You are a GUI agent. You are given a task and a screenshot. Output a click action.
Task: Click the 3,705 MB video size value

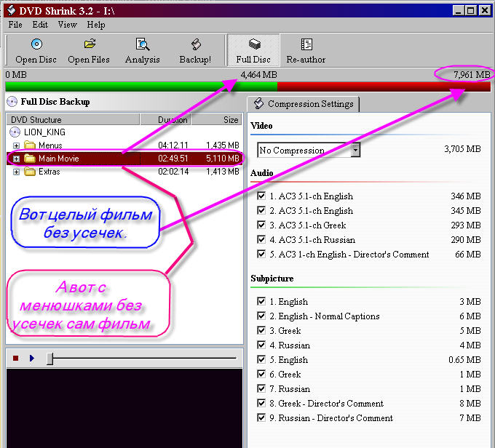coord(462,148)
